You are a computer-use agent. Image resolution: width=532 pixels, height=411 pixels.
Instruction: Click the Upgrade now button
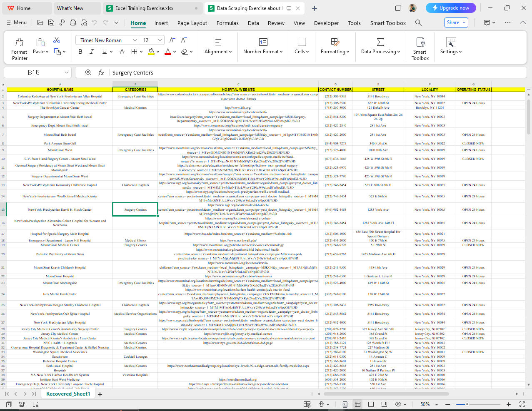[x=451, y=8]
